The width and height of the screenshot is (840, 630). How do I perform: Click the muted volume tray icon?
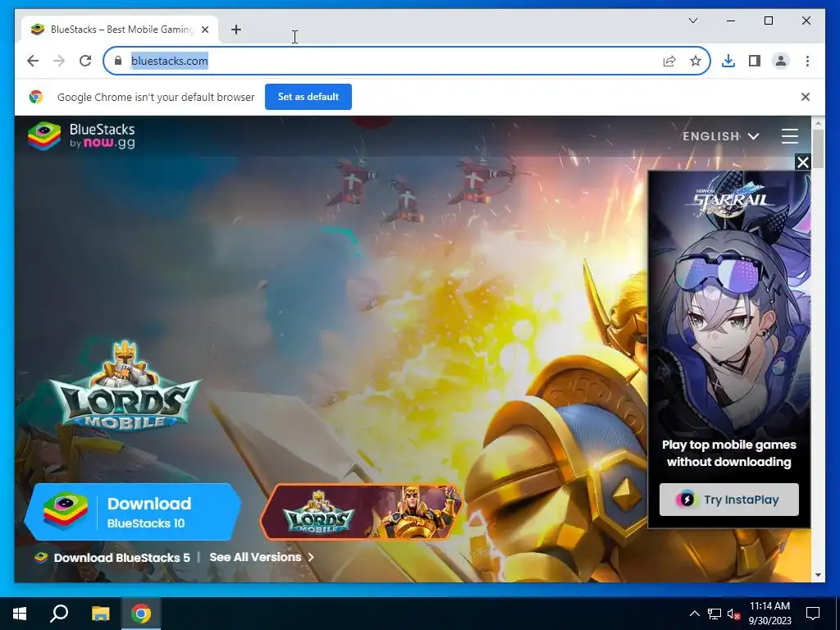click(733, 614)
